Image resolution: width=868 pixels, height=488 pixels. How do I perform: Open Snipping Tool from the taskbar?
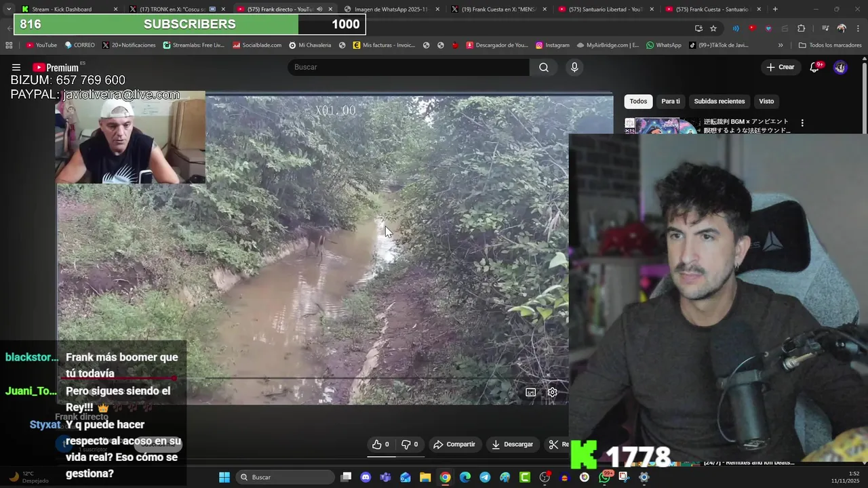pyautogui.click(x=624, y=477)
